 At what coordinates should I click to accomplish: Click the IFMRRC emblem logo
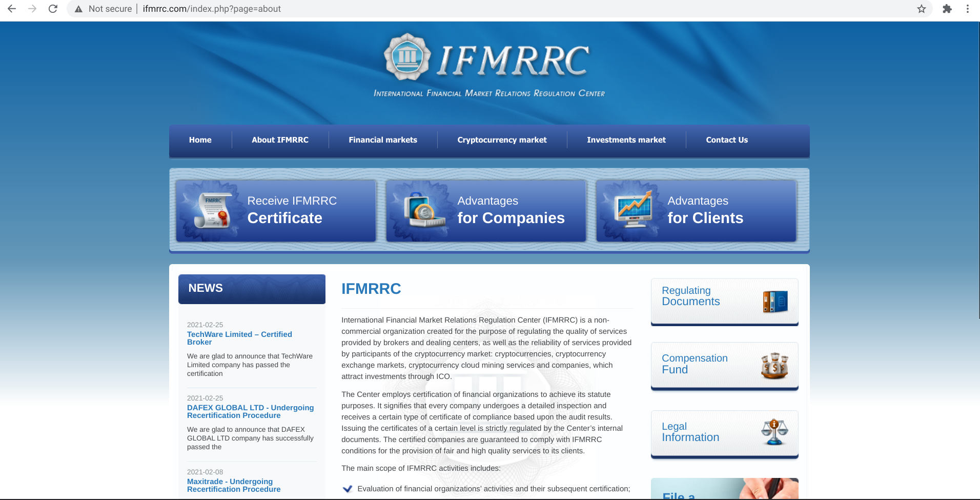click(x=407, y=57)
